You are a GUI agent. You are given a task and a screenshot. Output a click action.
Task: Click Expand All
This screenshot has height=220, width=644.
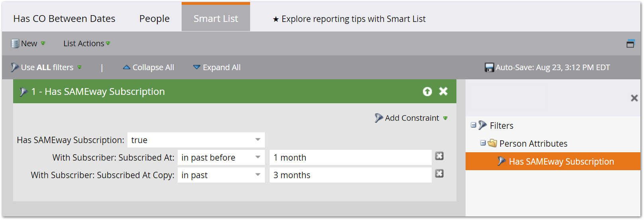click(x=217, y=67)
